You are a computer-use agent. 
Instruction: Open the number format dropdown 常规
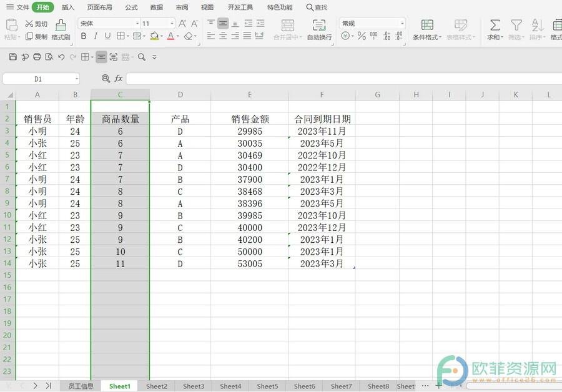coord(402,24)
